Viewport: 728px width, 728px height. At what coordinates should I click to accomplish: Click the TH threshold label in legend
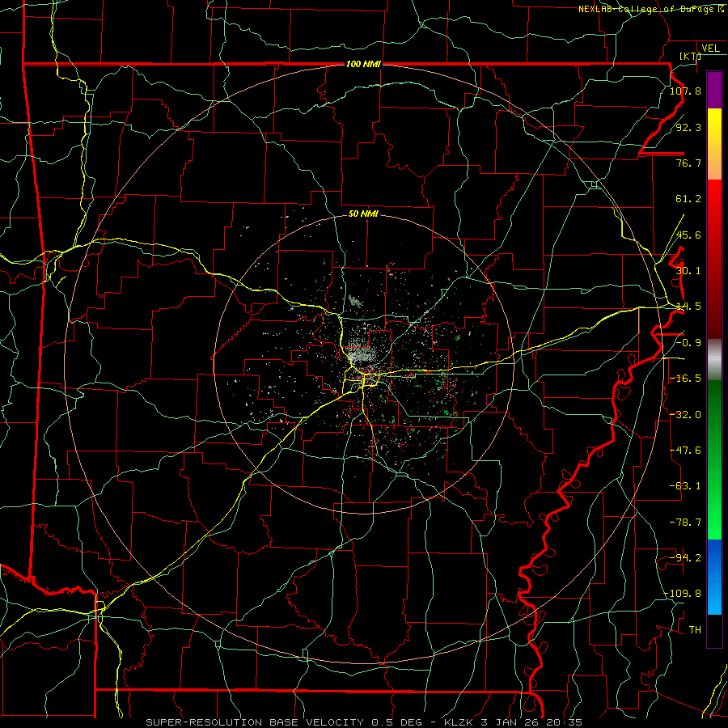coord(695,630)
